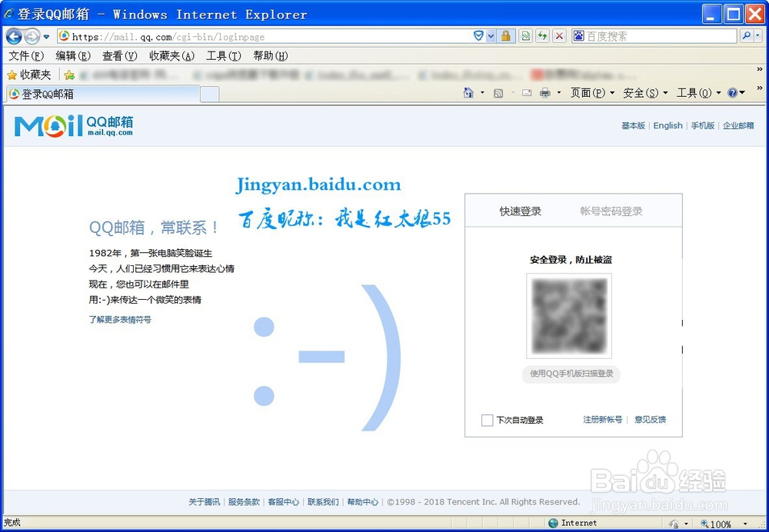Open the 服务条款 footer link

[x=244, y=502]
